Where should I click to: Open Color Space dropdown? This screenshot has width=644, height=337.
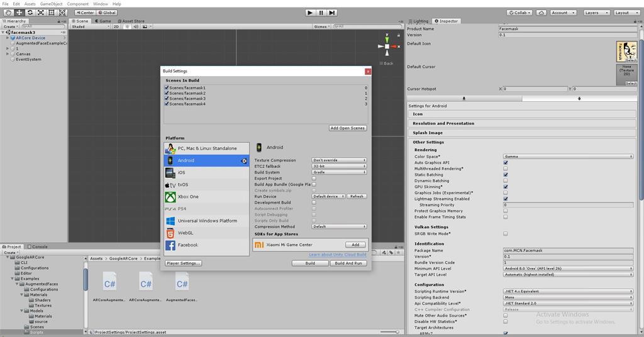point(568,157)
